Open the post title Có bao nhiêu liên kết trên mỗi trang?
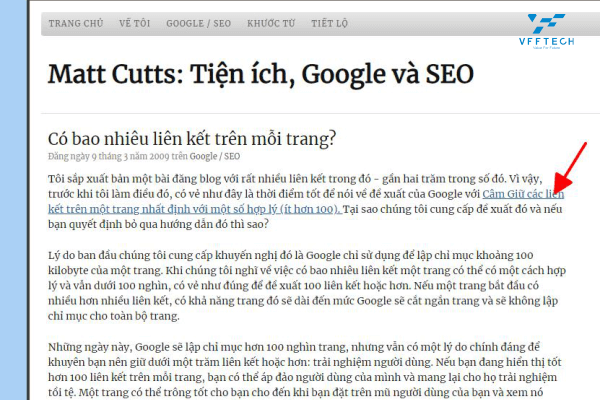Viewport: 600px width, 400px height. tap(192, 139)
